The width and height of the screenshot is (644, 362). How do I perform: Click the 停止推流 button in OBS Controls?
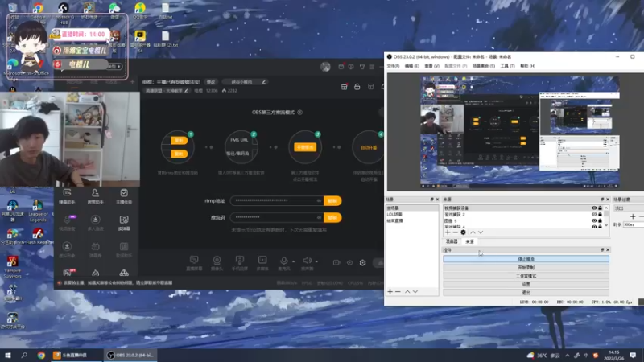tap(526, 259)
